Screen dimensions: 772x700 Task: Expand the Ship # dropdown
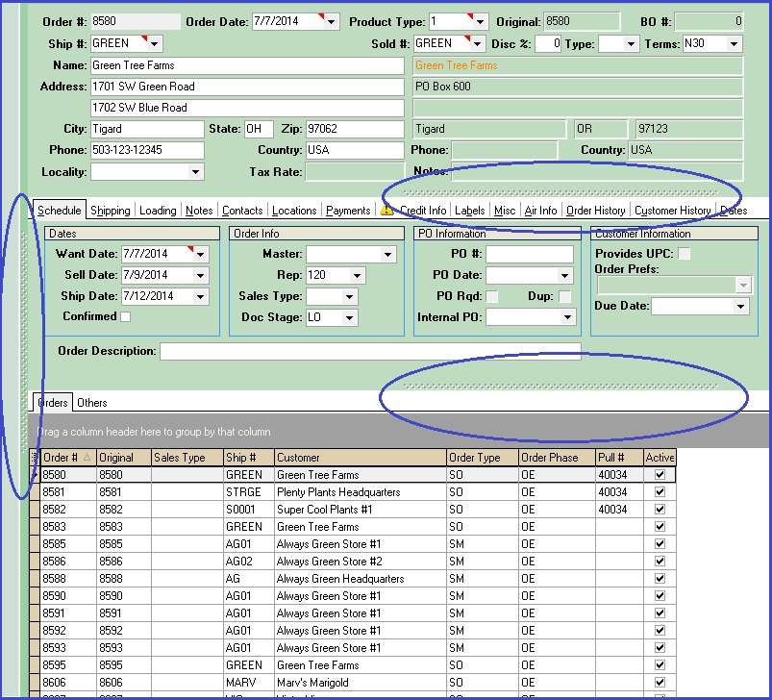point(154,44)
